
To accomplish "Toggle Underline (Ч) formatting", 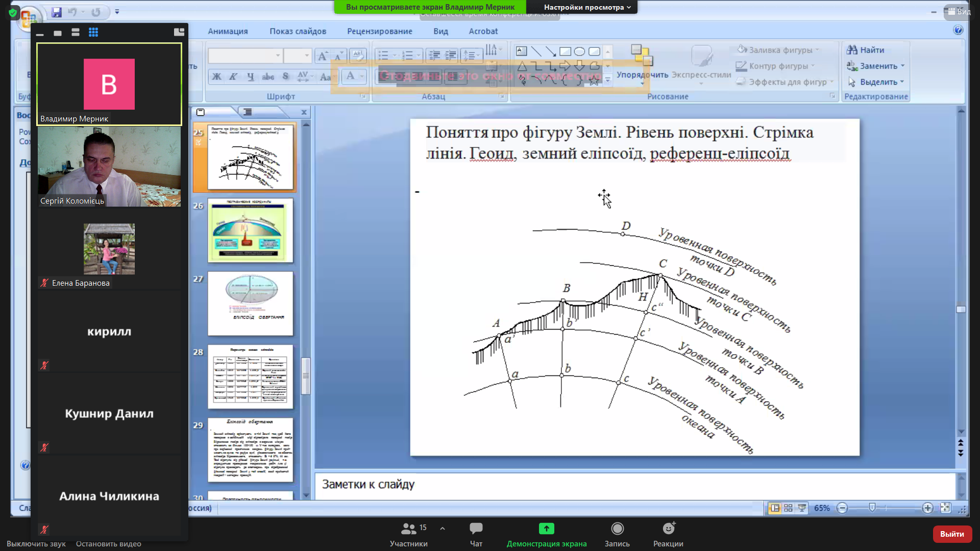I will coord(251,77).
